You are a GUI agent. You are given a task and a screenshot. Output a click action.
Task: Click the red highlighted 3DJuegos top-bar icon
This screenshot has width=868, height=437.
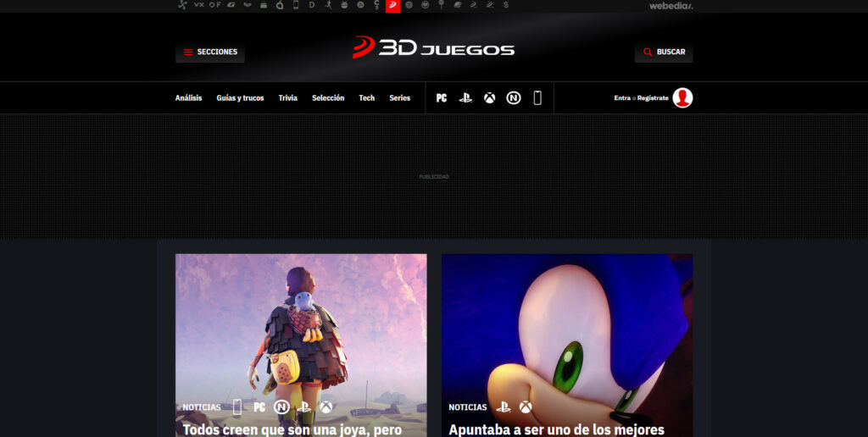click(x=393, y=6)
